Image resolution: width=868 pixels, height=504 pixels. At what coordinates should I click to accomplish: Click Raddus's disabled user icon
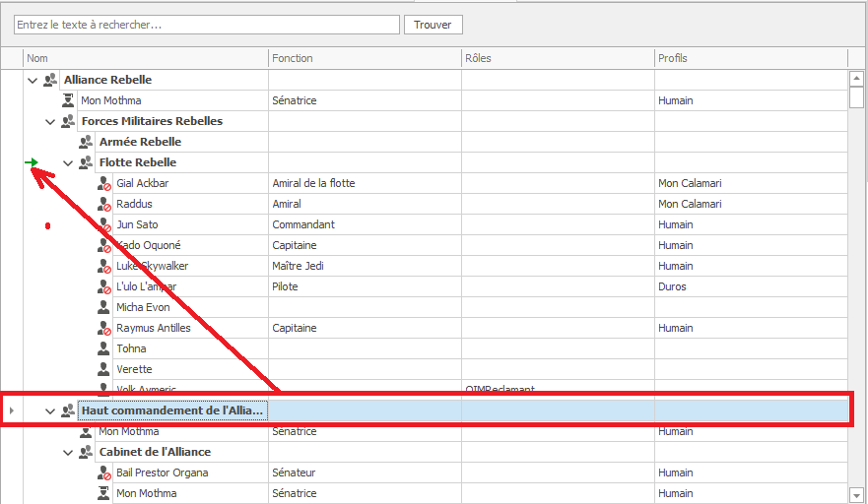pos(104,204)
